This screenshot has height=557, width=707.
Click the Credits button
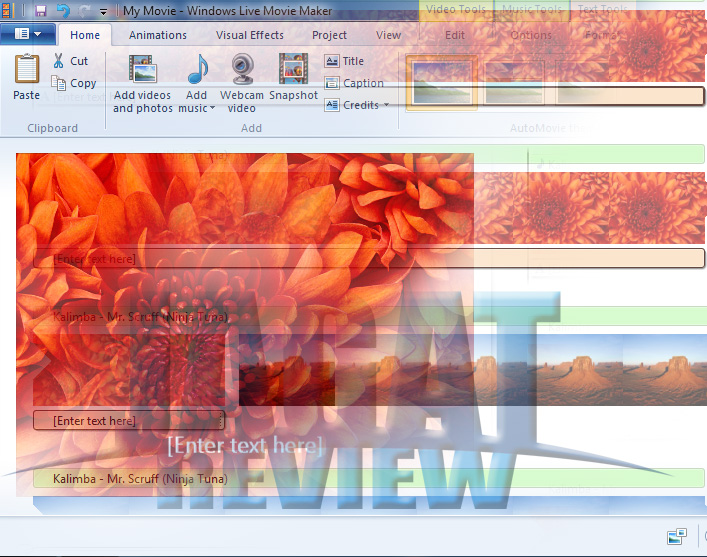point(352,105)
